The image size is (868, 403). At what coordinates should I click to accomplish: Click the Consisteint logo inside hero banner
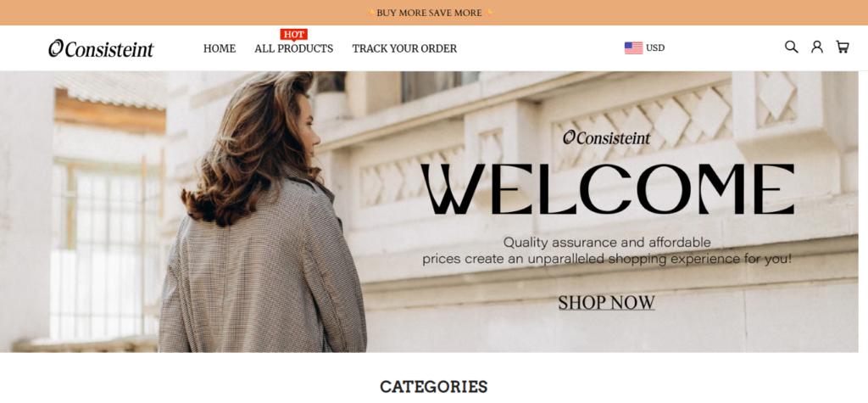click(607, 137)
